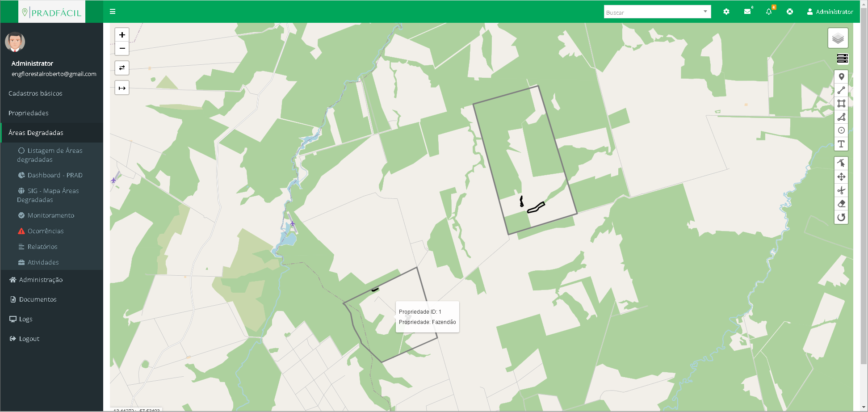Image resolution: width=868 pixels, height=412 pixels.
Task: Expand the Administrator user menu
Action: [x=830, y=12]
